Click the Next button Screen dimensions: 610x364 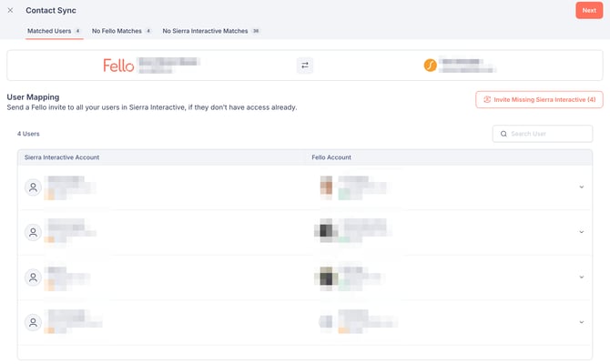pos(589,11)
